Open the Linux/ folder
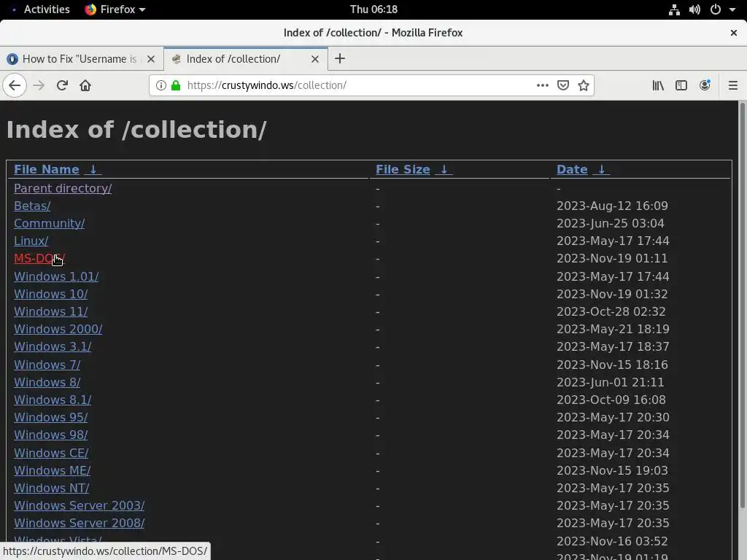The height and width of the screenshot is (560, 747). tap(31, 241)
